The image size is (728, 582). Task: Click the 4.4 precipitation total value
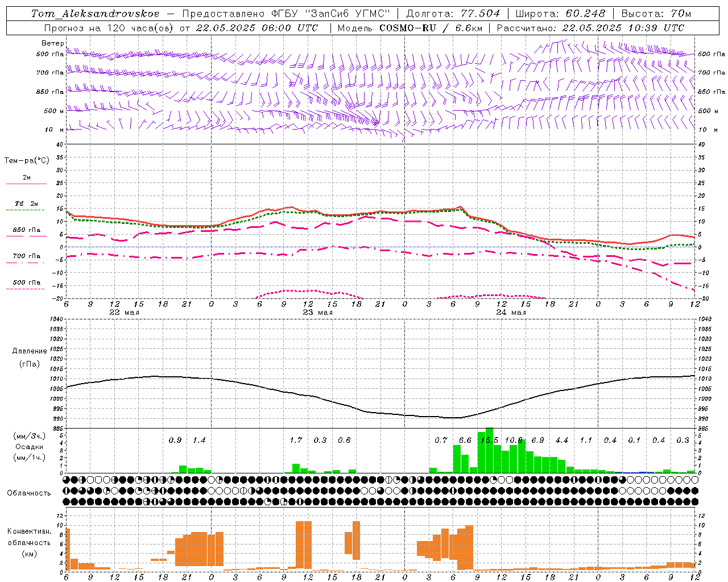562,440
